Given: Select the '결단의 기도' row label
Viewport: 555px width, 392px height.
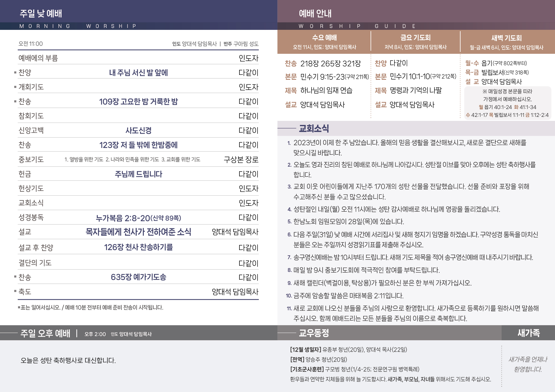Looking at the screenshot, I should (x=35, y=263).
